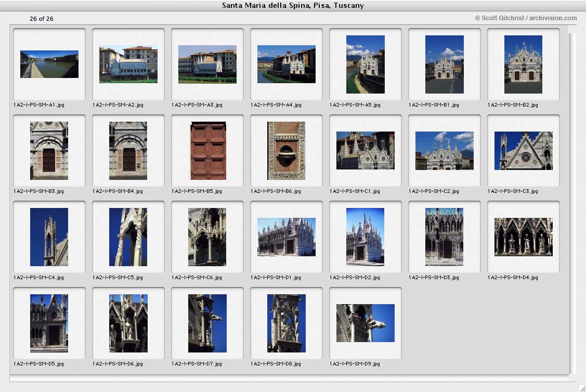Select the A4 thumbnail picture
This screenshot has width=586, height=392.
coord(287,64)
